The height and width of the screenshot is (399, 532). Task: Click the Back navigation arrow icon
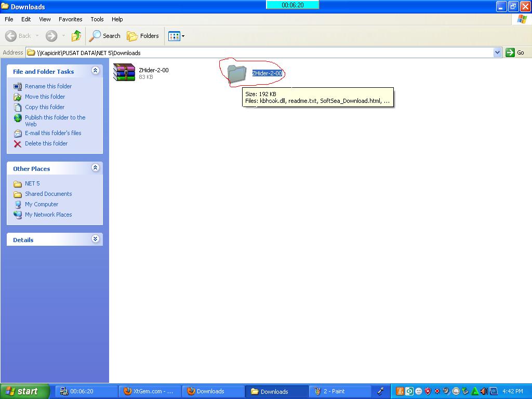11,36
